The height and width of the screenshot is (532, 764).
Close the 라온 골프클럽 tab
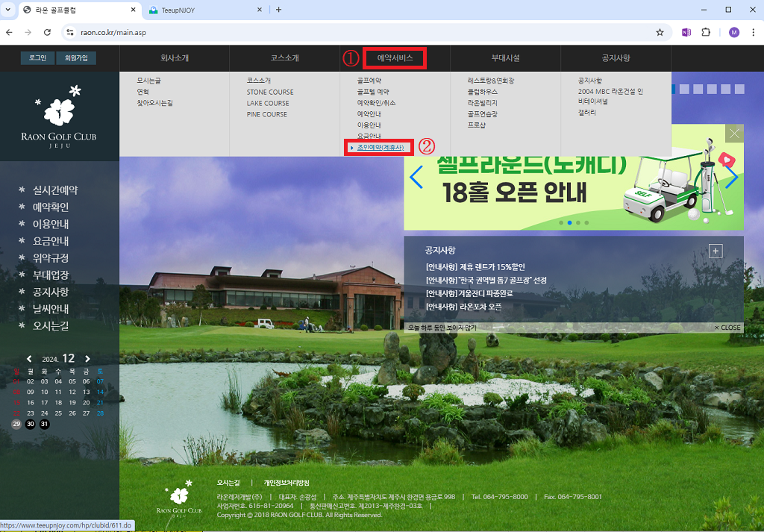coord(134,10)
